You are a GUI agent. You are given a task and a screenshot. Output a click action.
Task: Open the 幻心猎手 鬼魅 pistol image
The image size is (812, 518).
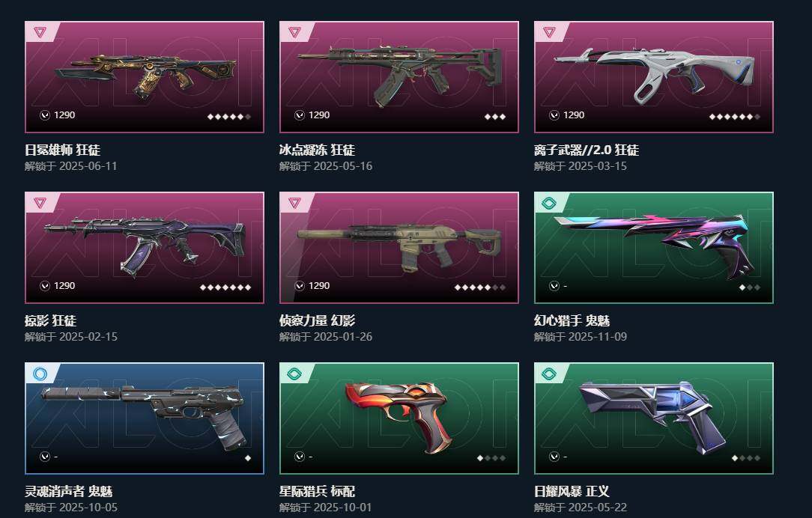tap(652, 246)
